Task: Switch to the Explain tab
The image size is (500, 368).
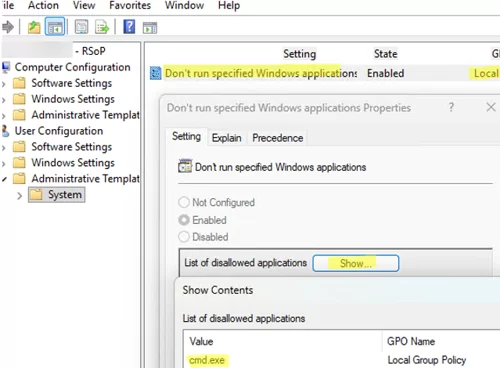Action: point(227,138)
